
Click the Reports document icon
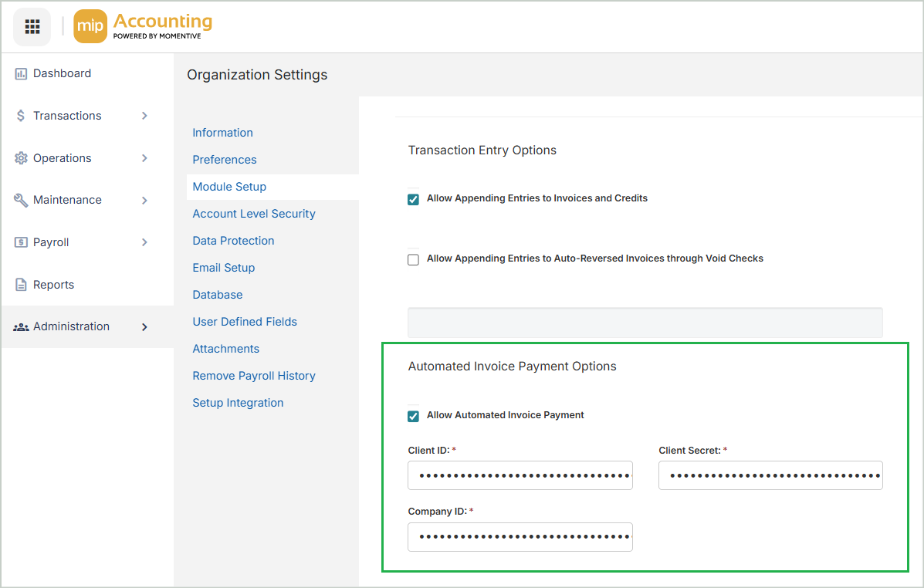pyautogui.click(x=21, y=285)
